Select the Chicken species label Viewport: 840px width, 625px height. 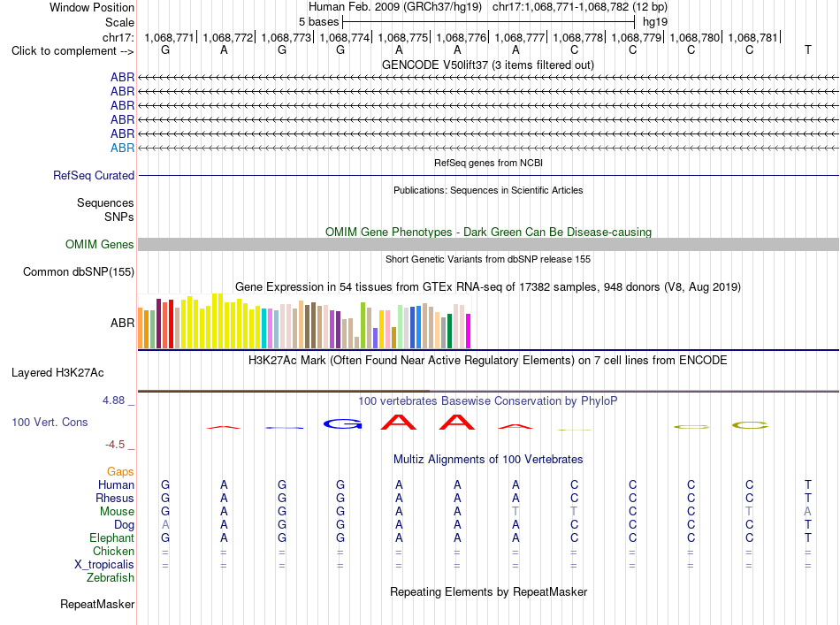[113, 551]
